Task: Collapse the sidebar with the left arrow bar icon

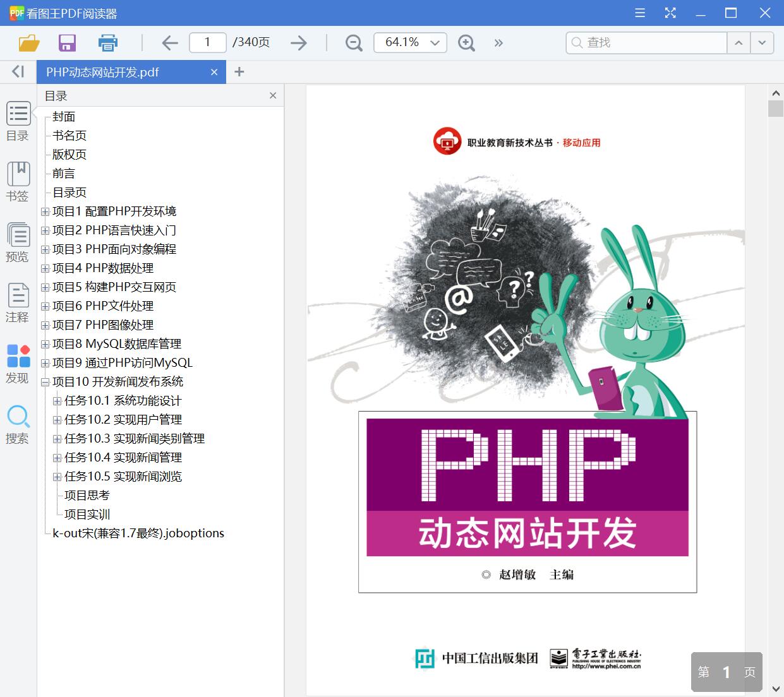Action: pos(18,72)
